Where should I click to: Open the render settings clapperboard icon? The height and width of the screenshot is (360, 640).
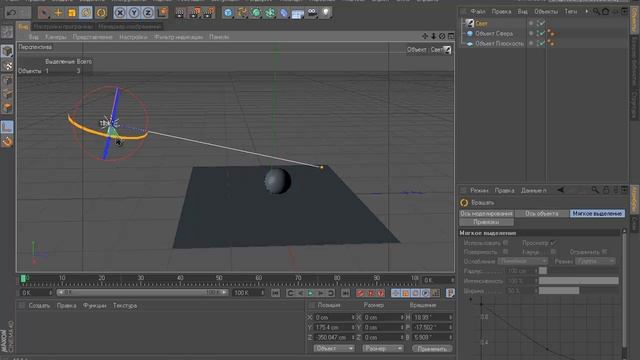pos(209,13)
